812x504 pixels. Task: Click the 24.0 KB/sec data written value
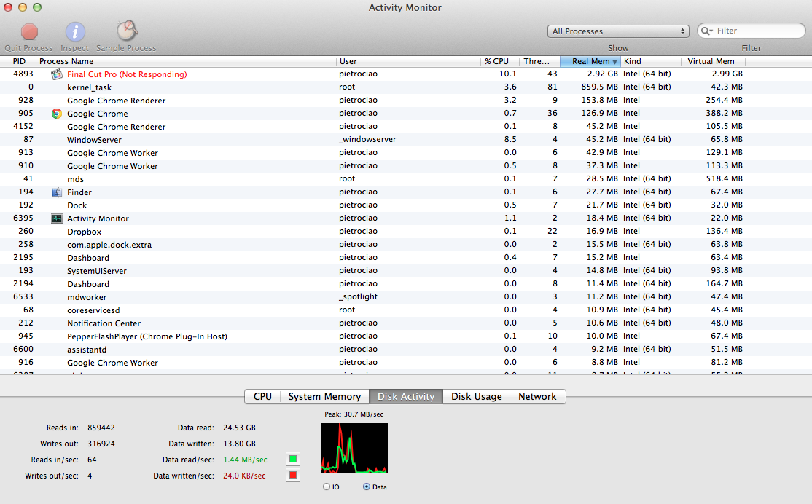(244, 476)
